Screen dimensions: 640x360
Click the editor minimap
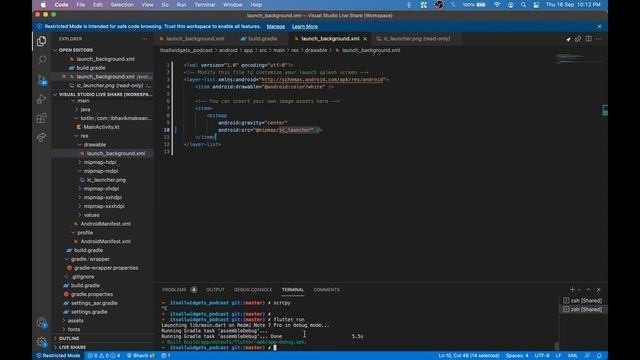coord(580,59)
